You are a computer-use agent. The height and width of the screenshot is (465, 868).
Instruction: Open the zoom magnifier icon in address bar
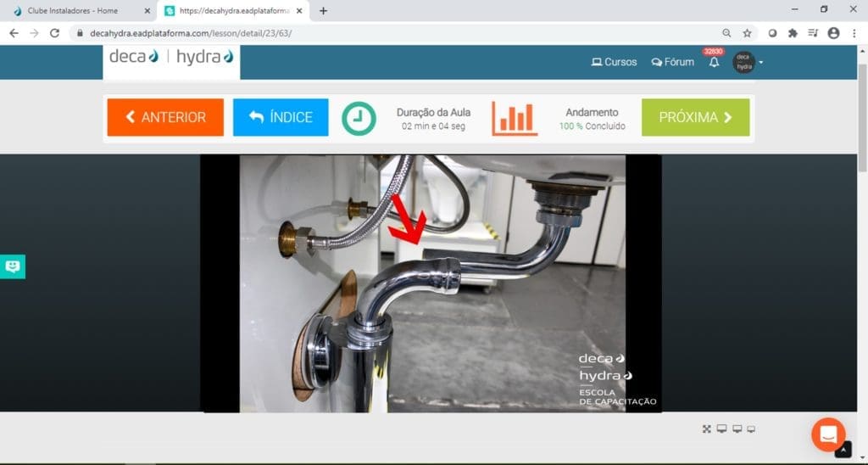click(726, 33)
